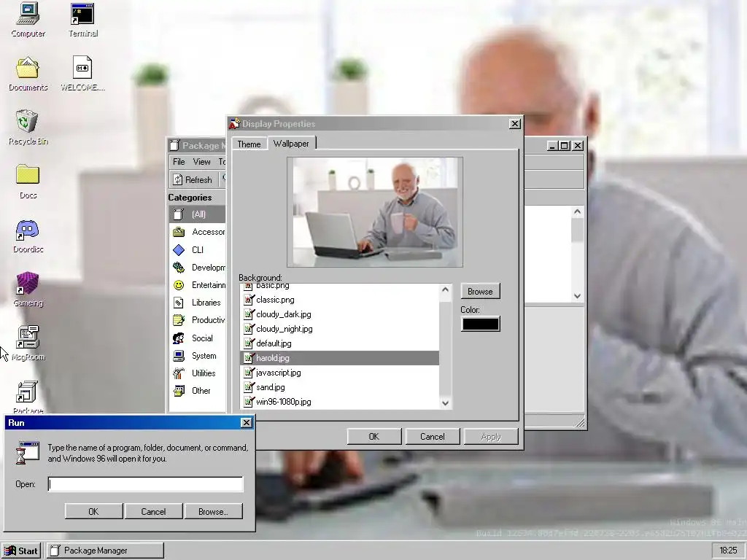Viewport: 747px width, 560px height.
Task: Select the Docs folder on desktop
Action: 28,182
